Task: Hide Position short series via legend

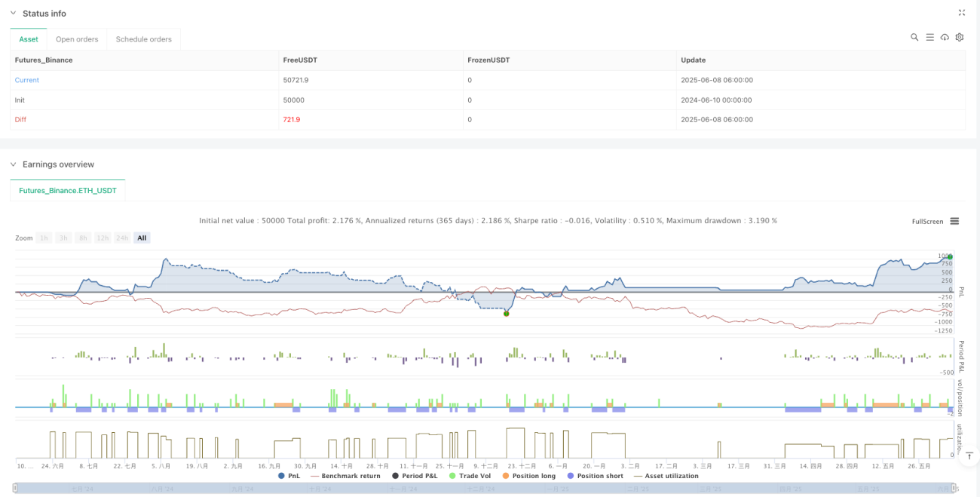Action: coord(597,476)
